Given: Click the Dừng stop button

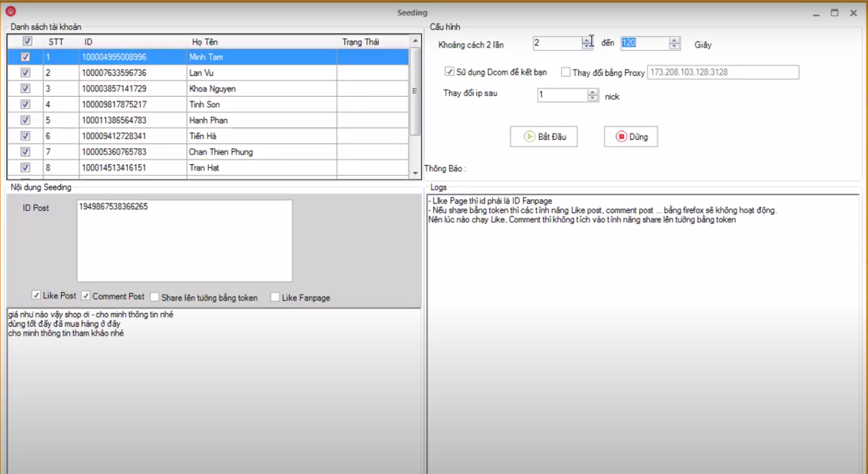Looking at the screenshot, I should click(631, 137).
